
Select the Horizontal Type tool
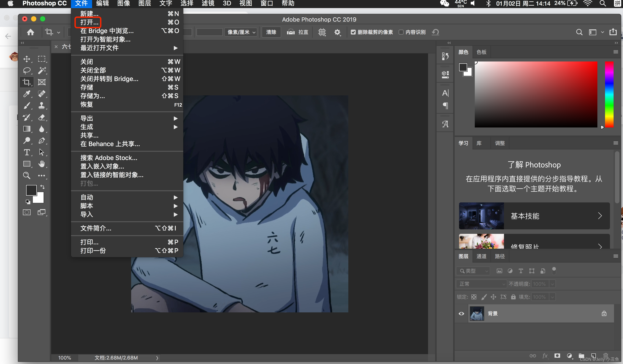click(x=27, y=152)
